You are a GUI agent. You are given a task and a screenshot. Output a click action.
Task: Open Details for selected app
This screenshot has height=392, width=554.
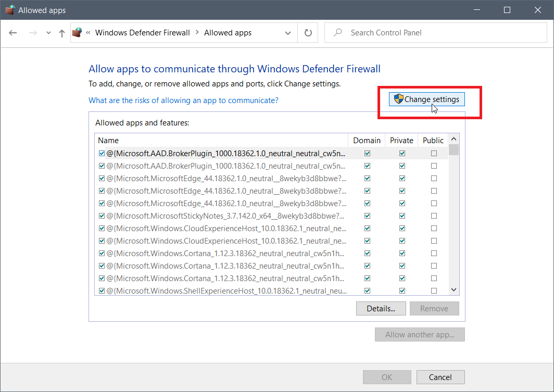click(x=381, y=308)
